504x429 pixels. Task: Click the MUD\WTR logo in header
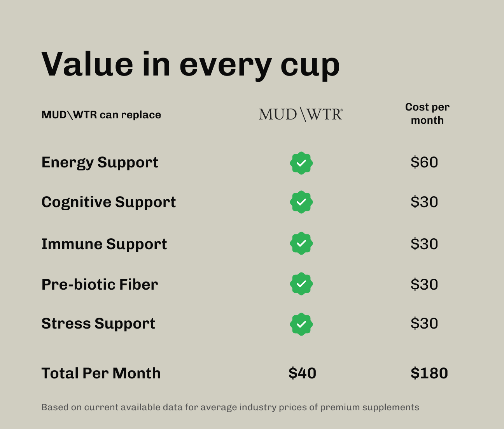tap(301, 114)
